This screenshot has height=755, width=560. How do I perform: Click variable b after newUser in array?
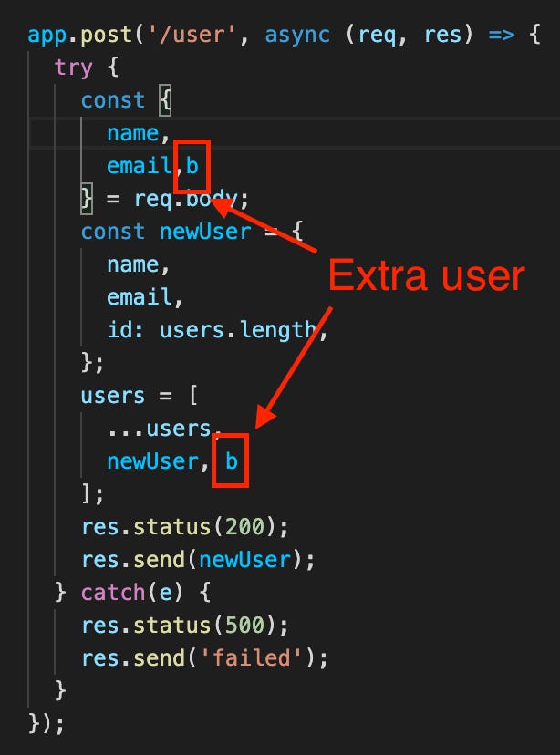pos(232,460)
